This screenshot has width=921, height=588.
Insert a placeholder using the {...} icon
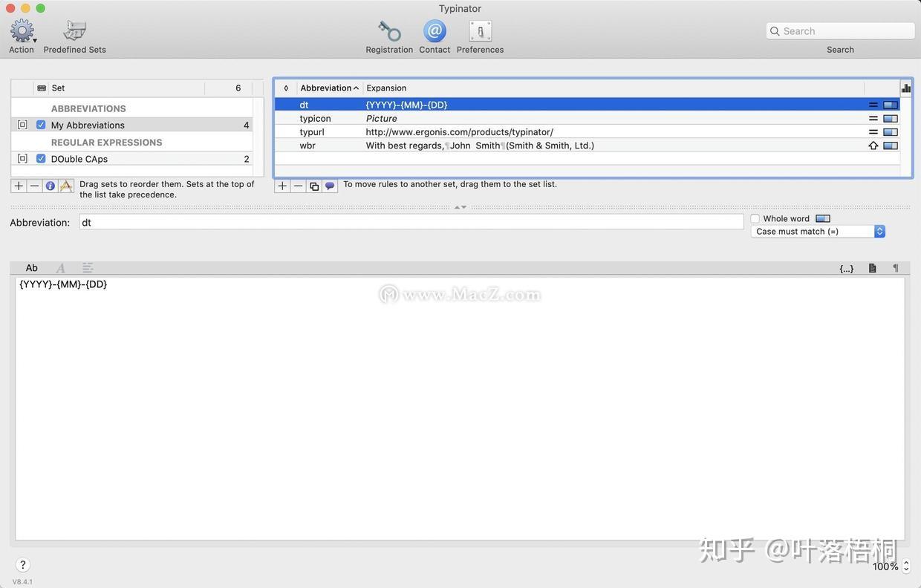(846, 267)
